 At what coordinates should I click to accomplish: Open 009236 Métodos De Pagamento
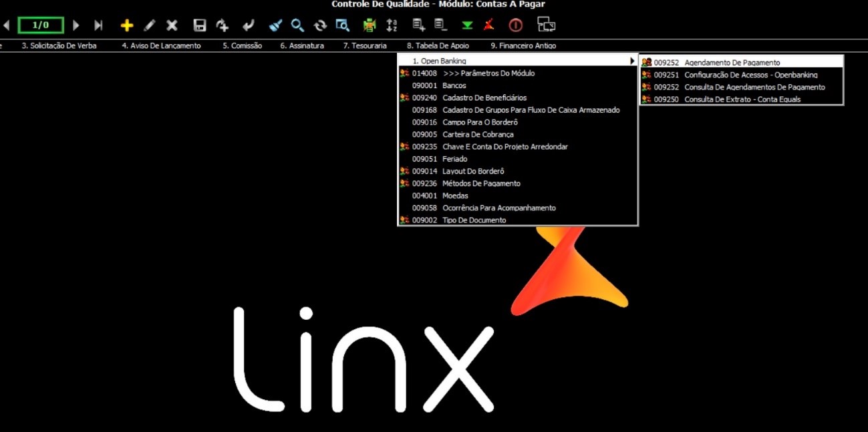(x=518, y=184)
